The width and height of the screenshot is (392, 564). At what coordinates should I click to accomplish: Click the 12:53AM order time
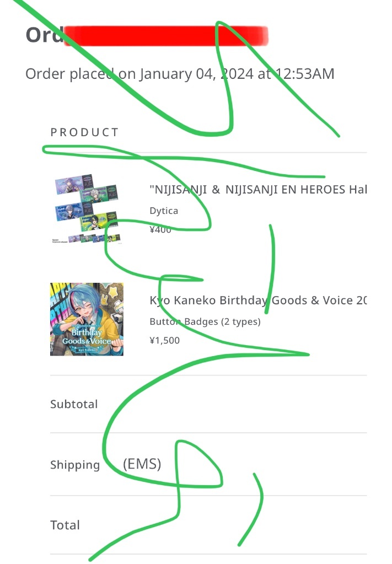(x=305, y=74)
